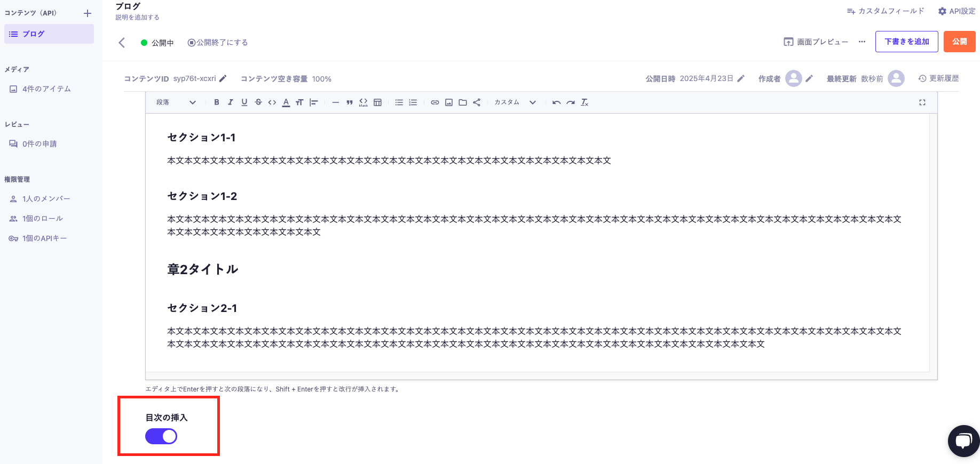The image size is (980, 464).
Task: Click the 下書きを追加 button
Action: coord(906,42)
